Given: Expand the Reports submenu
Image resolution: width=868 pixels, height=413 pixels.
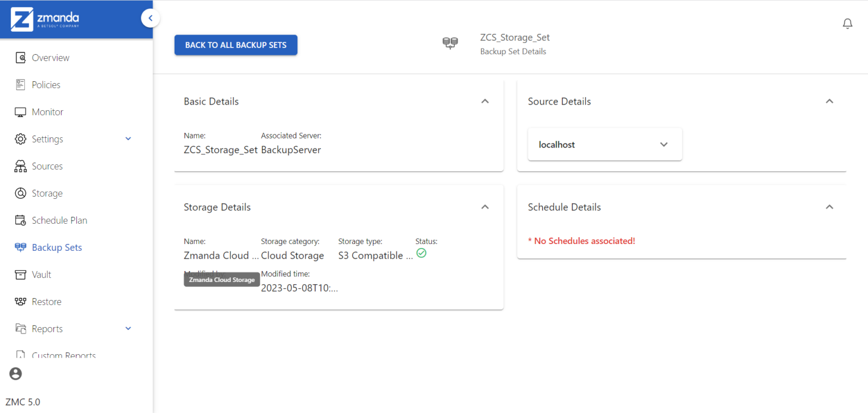Looking at the screenshot, I should [x=128, y=328].
